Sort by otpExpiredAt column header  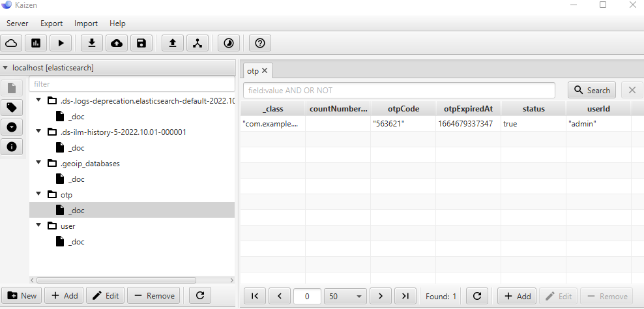pyautogui.click(x=468, y=109)
